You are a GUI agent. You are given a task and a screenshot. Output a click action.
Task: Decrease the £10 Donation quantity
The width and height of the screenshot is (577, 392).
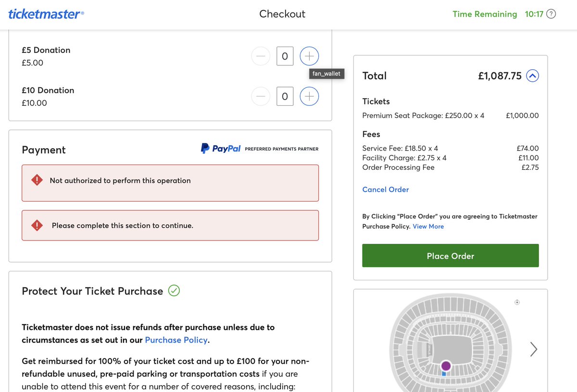(x=261, y=97)
